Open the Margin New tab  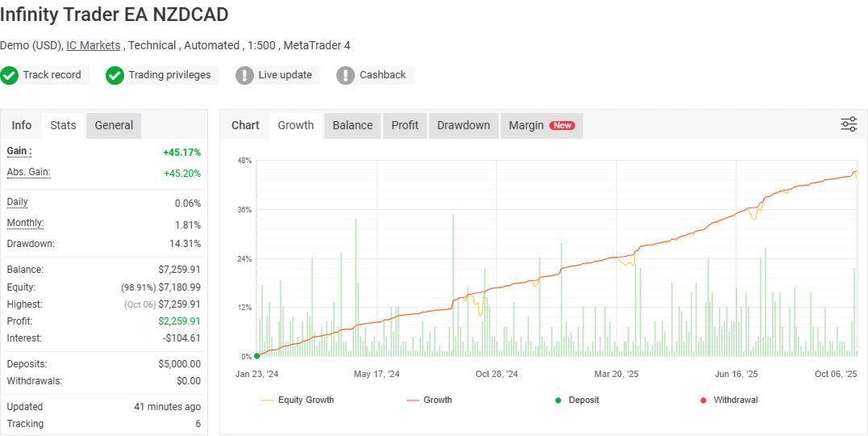tap(541, 126)
